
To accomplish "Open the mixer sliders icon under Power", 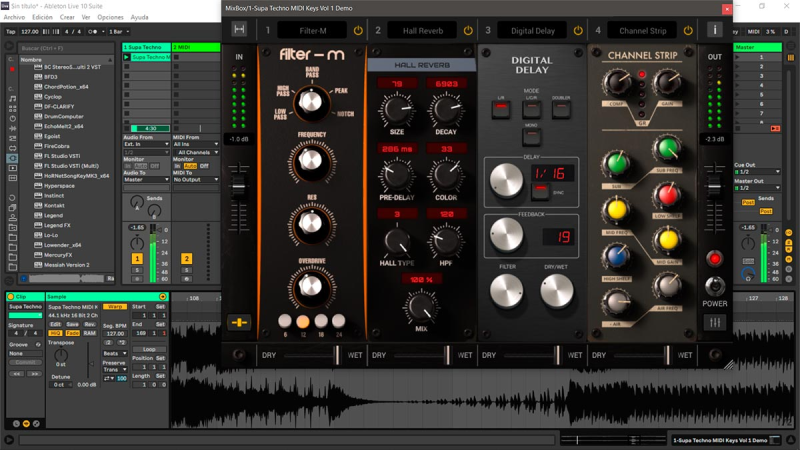I will pyautogui.click(x=714, y=323).
